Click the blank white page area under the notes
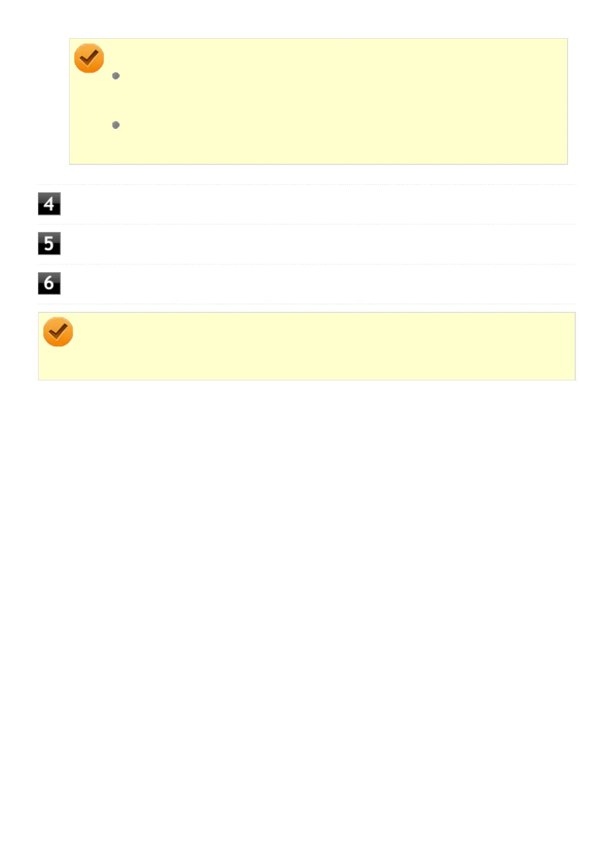Viewport: 614px width, 868px height. point(307,619)
